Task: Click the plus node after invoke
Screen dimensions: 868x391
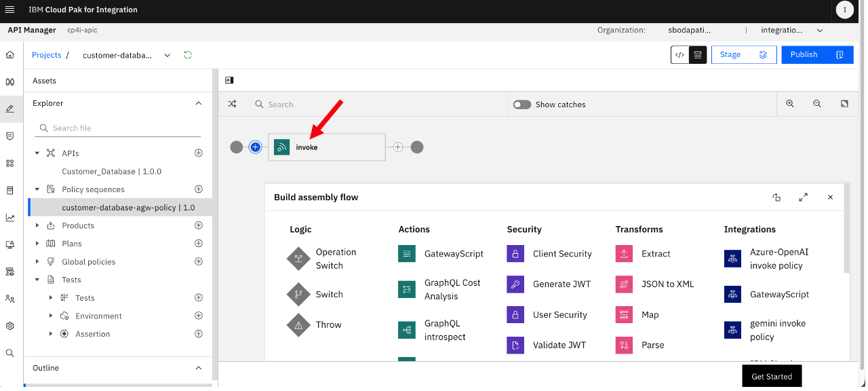Action: pos(398,147)
